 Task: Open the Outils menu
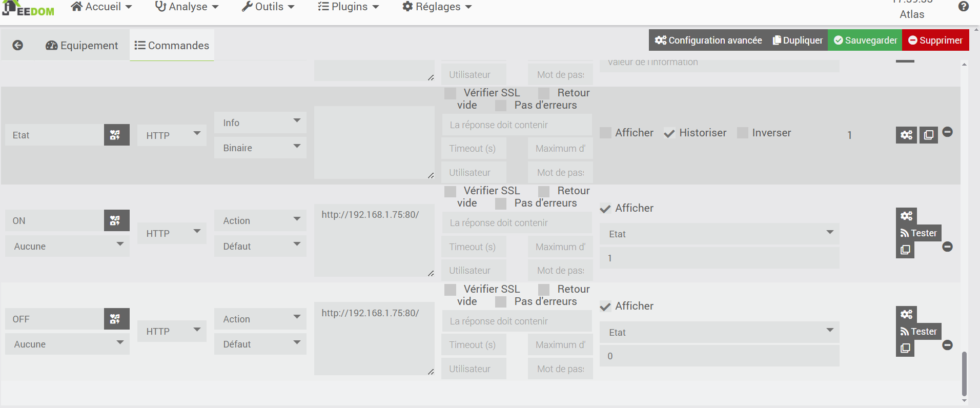tap(268, 7)
